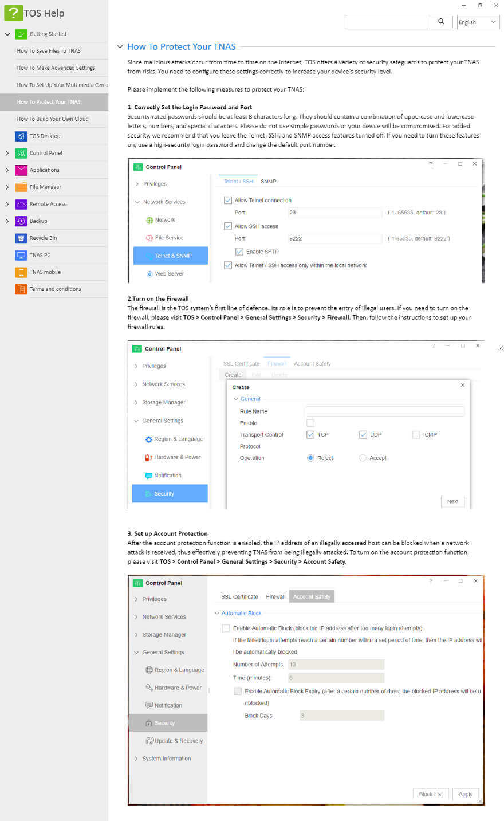Viewport: 504px width, 821px height.
Task: Expand the Applications section chevron
Action: tap(7, 170)
